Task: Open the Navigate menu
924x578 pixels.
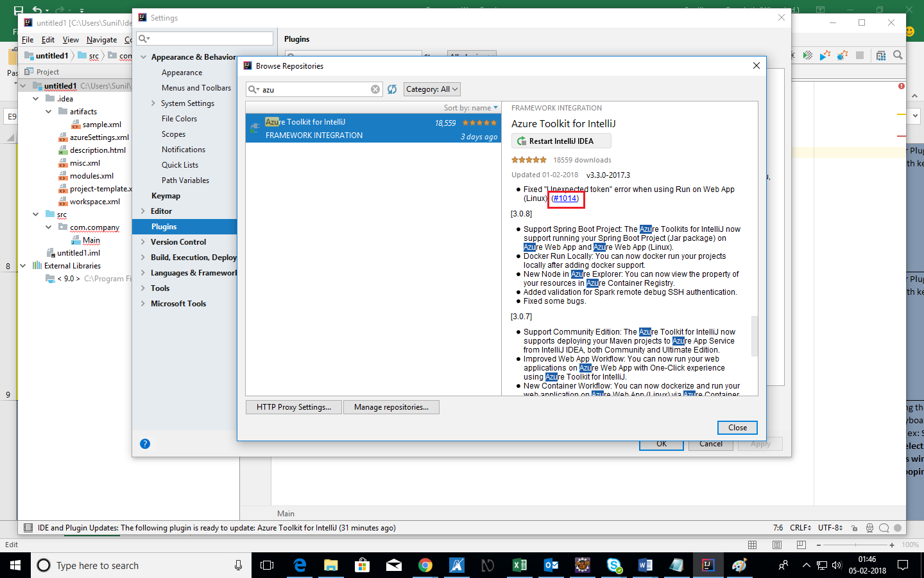Action: pos(101,39)
